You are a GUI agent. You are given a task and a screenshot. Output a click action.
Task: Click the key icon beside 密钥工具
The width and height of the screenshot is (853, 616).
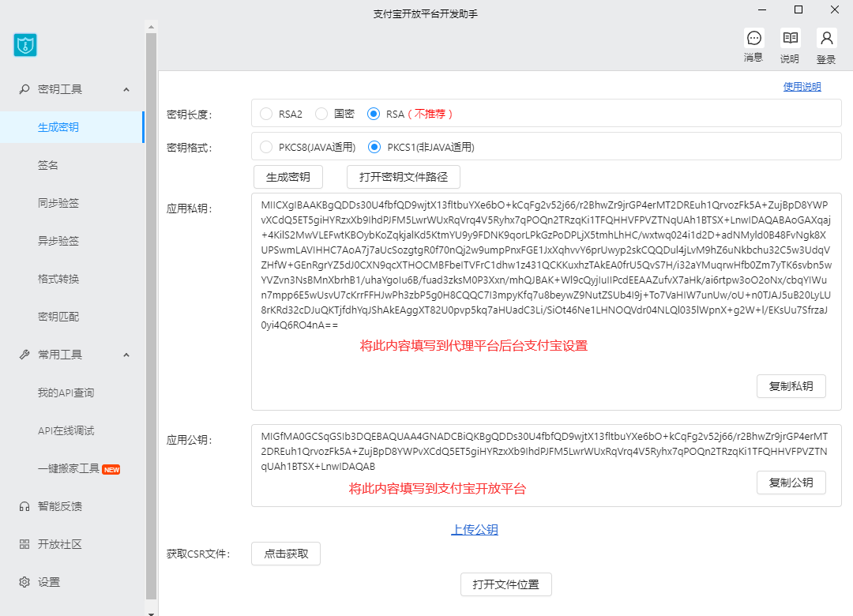tap(24, 89)
